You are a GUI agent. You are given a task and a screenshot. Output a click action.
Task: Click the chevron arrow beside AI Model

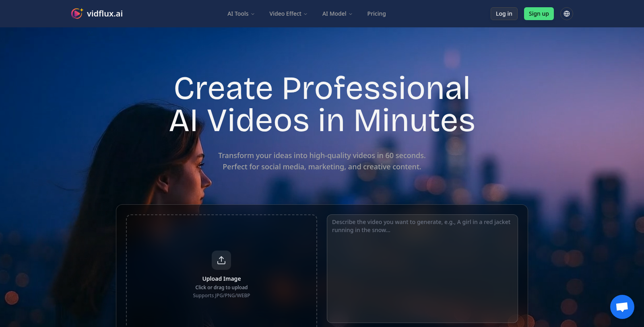[x=351, y=14]
